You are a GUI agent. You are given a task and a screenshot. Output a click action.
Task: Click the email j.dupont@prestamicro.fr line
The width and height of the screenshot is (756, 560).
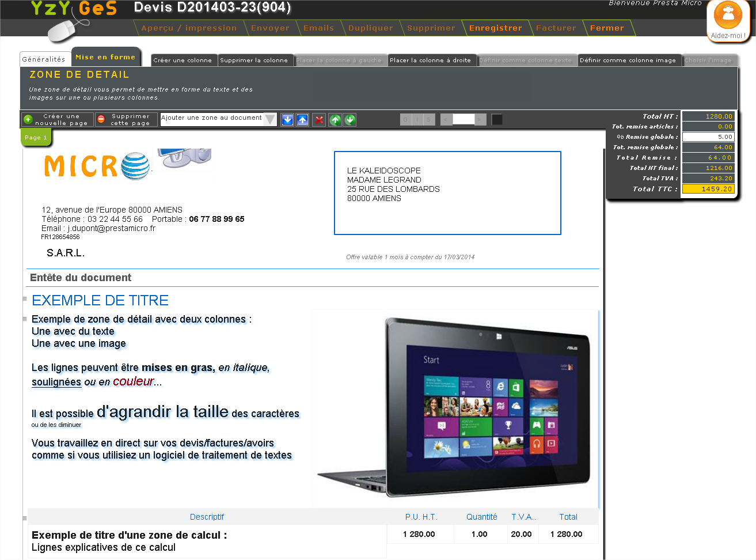(98, 228)
